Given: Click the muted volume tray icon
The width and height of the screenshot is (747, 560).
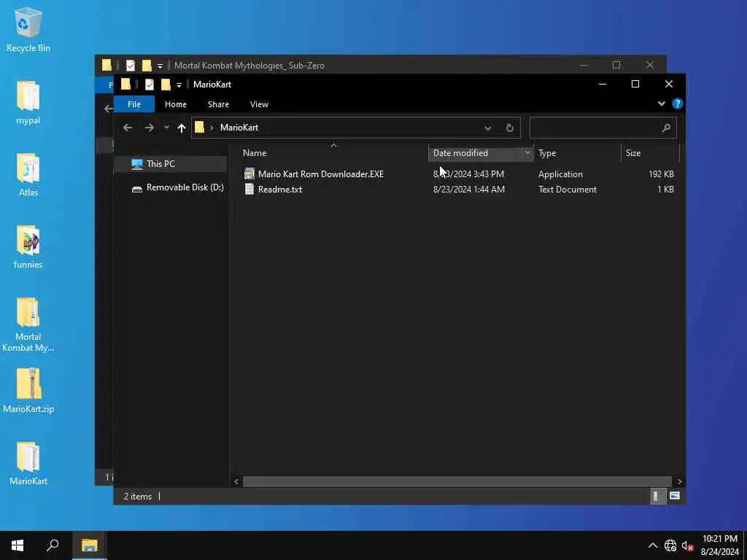Looking at the screenshot, I should tap(687, 545).
